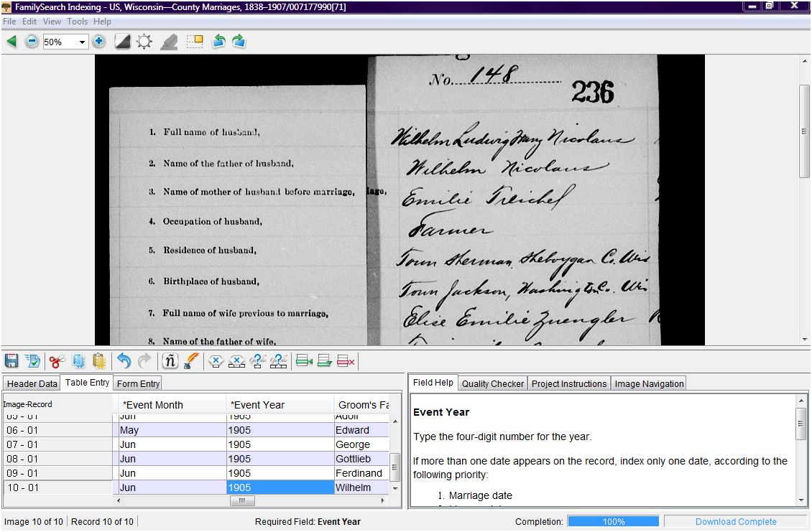Click the Download Complete status indicator
The image size is (812, 532).
(x=736, y=521)
